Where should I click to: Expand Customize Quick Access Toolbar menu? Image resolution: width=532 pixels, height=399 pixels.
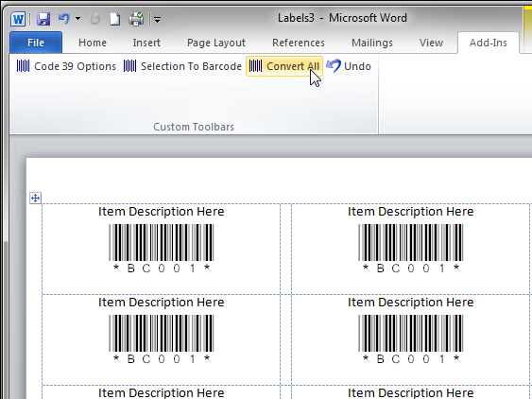point(157,20)
